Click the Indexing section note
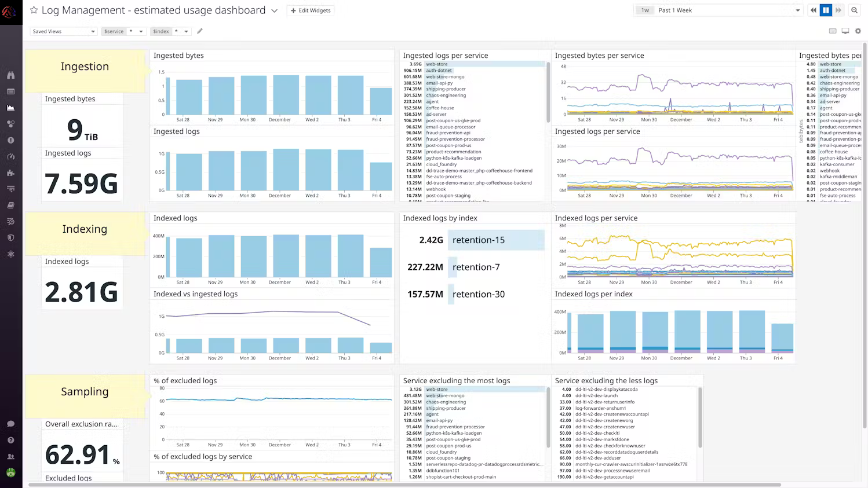This screenshot has width=868, height=488. click(x=85, y=233)
